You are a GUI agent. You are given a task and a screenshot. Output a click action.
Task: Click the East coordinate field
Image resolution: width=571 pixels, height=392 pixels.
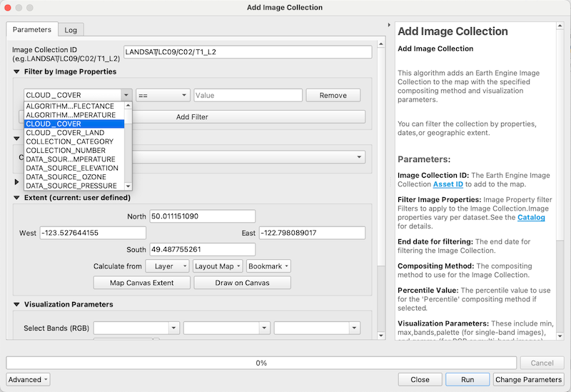pyautogui.click(x=312, y=233)
